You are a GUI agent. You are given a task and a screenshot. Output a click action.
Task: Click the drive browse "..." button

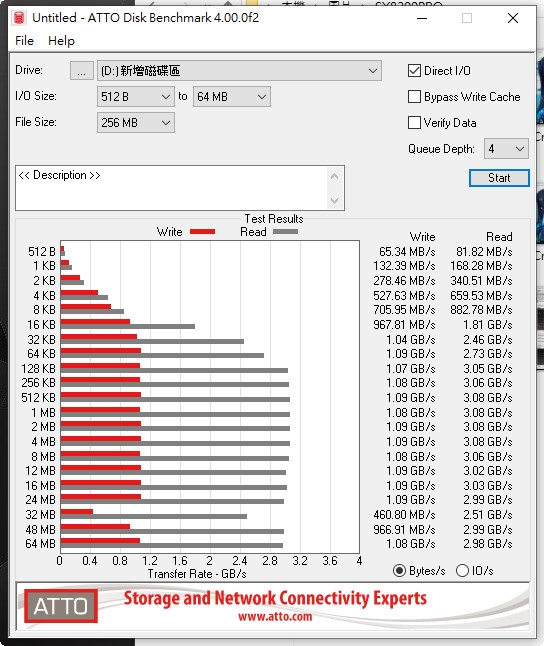click(82, 71)
